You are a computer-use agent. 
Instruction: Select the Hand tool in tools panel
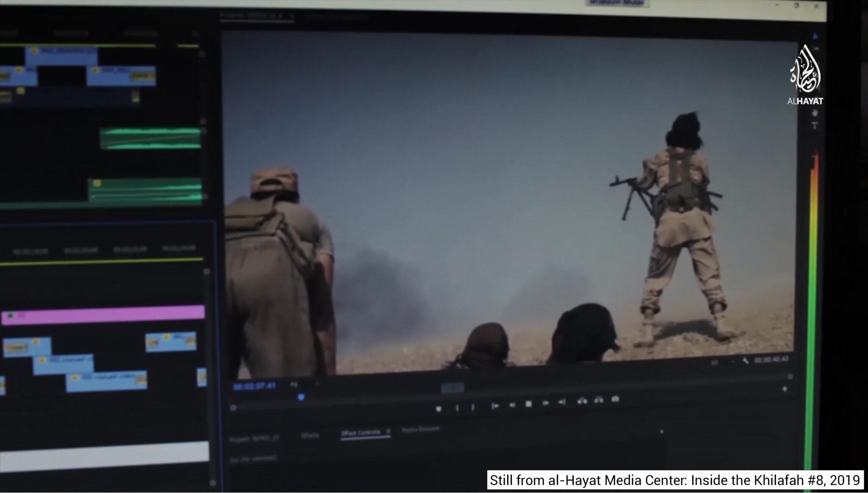[814, 114]
